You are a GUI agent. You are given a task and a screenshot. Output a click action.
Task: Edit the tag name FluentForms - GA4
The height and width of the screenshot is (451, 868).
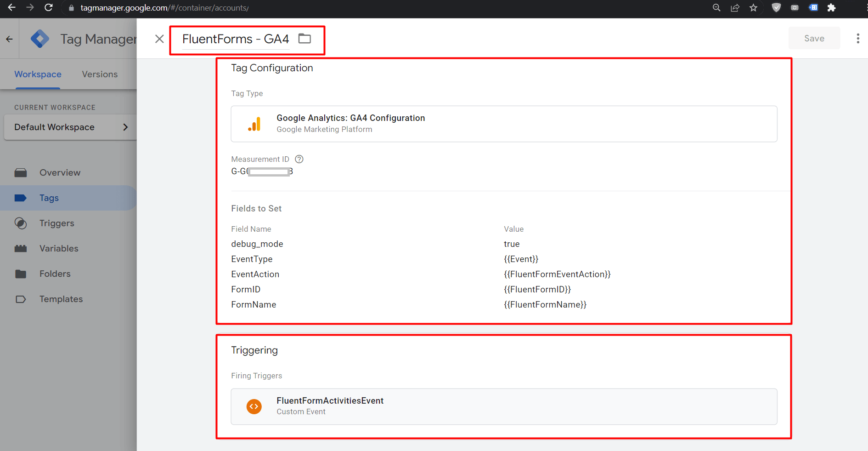click(236, 39)
